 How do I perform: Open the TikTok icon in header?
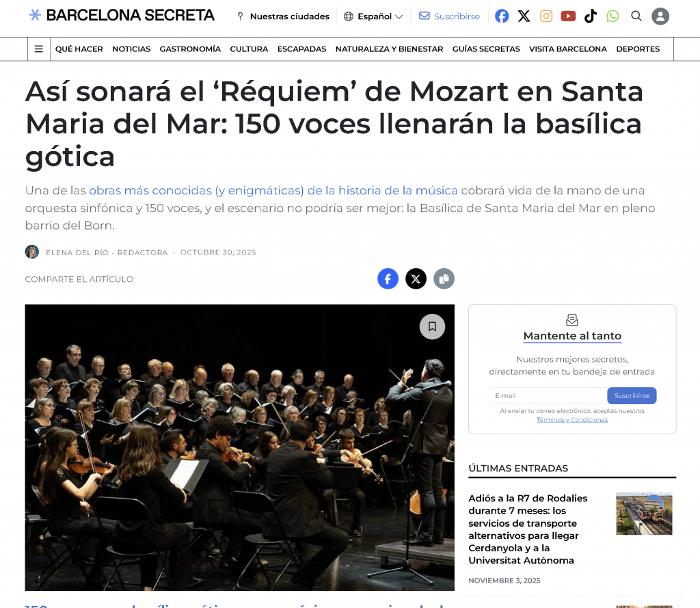[x=591, y=16]
